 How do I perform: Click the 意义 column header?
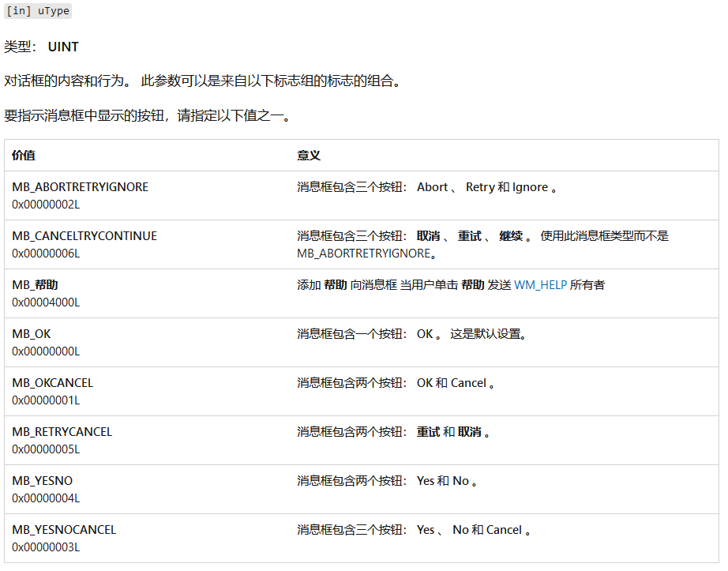pyautogui.click(x=309, y=156)
